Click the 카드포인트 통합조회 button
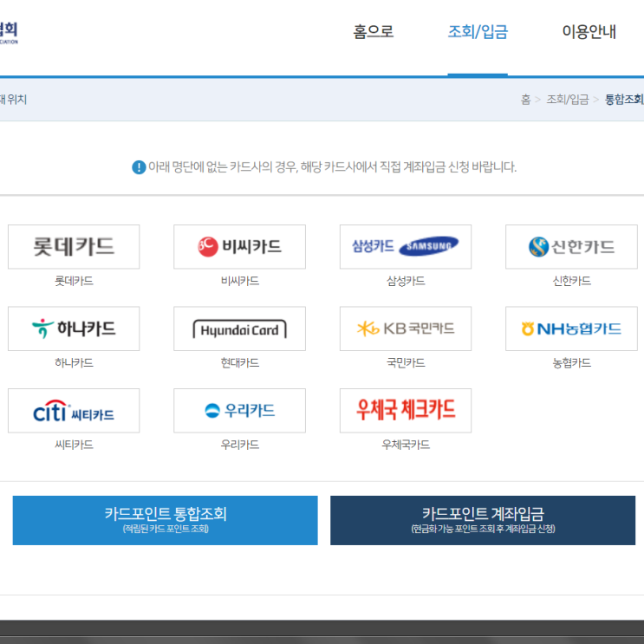644x644 pixels. [x=165, y=520]
